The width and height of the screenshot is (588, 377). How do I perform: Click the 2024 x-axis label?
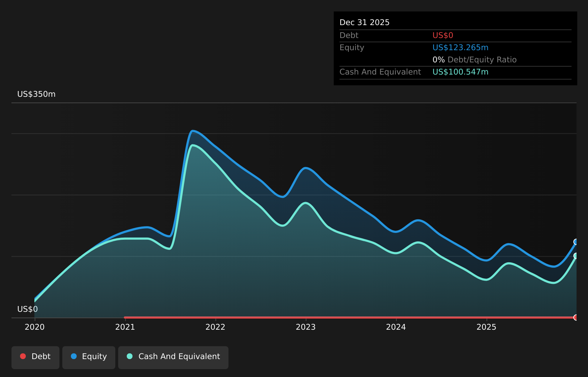[x=396, y=327]
